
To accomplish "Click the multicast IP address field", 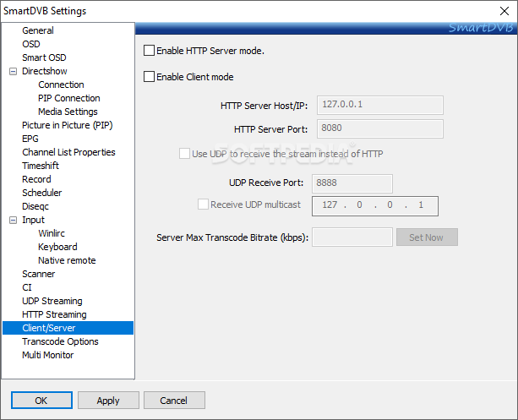I will tap(375, 206).
